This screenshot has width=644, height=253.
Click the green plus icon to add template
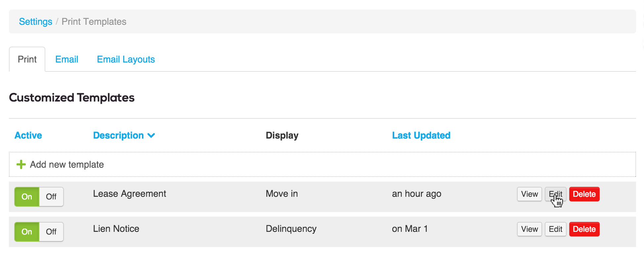(21, 164)
